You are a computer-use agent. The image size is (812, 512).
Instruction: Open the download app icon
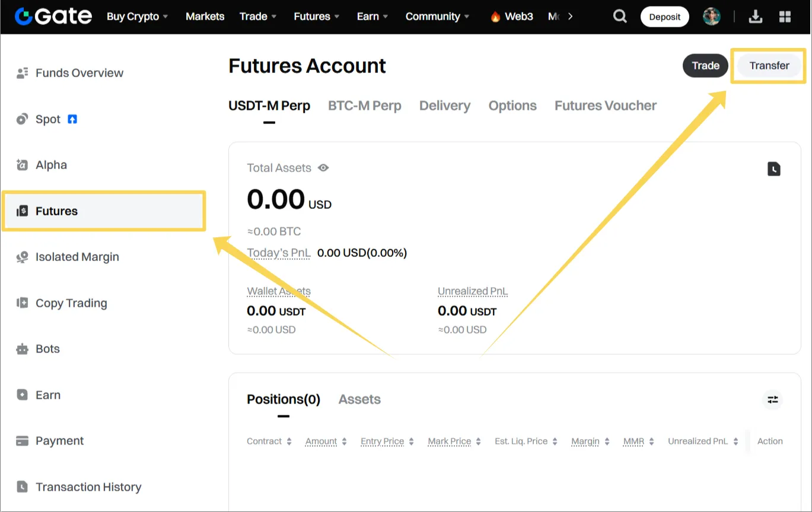[x=756, y=17]
